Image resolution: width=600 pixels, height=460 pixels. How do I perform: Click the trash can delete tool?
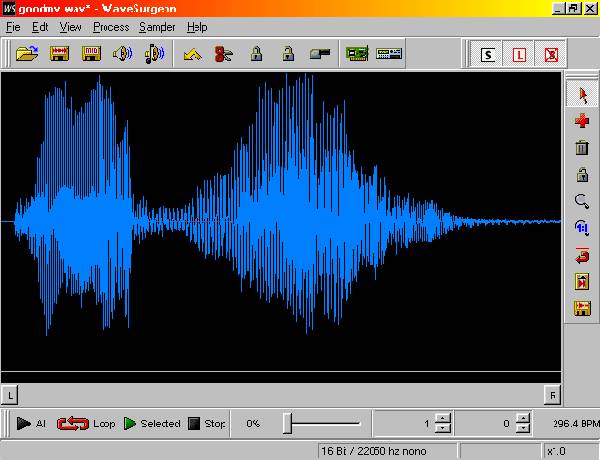point(582,148)
